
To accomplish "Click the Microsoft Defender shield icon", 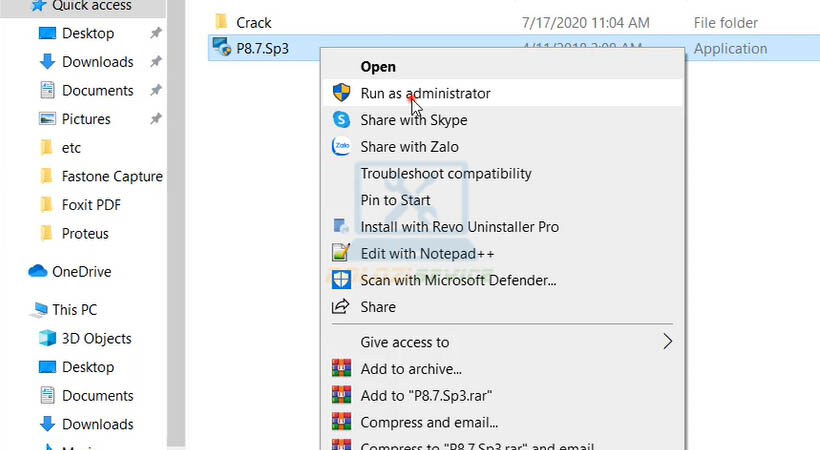I will click(342, 281).
